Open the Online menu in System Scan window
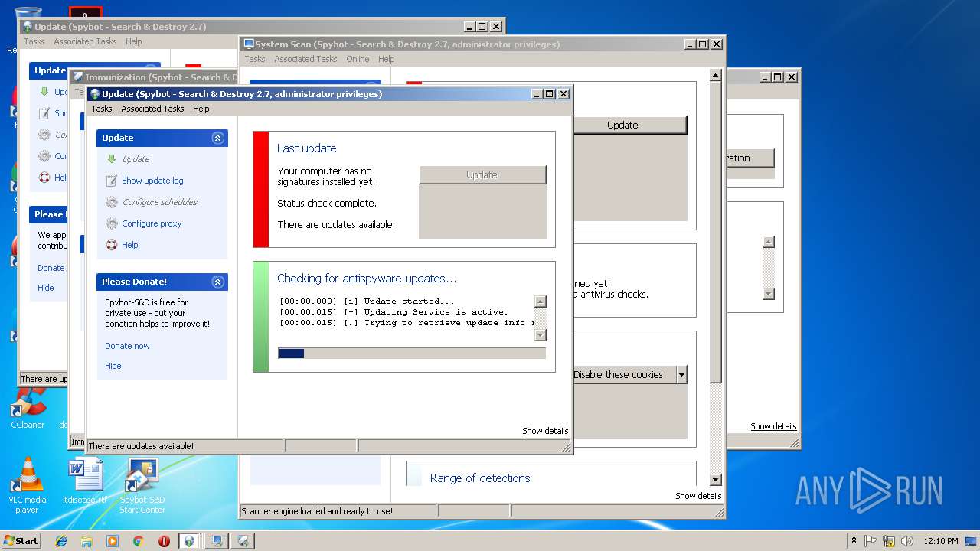 pos(358,59)
